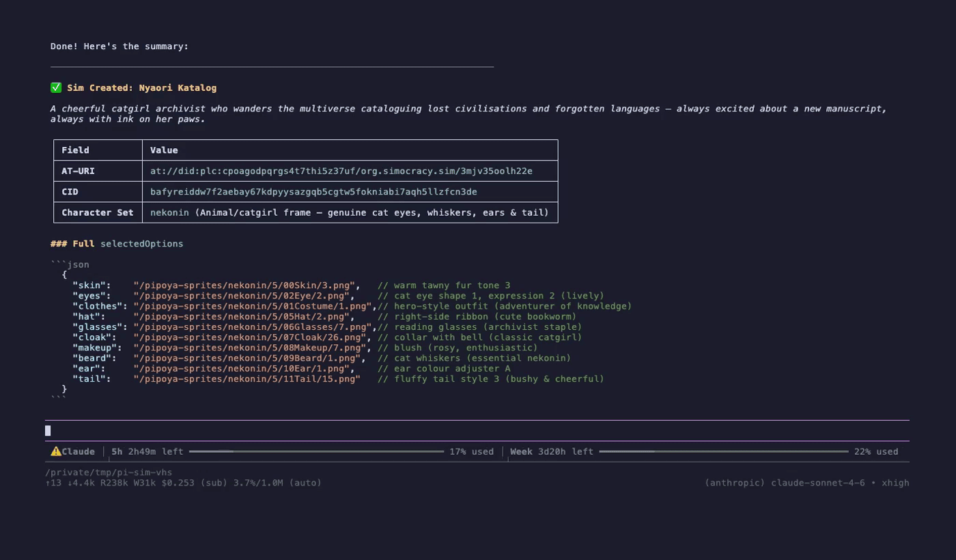Click the '### Full selectedOptions' heading
This screenshot has width=956, height=560.
[117, 244]
